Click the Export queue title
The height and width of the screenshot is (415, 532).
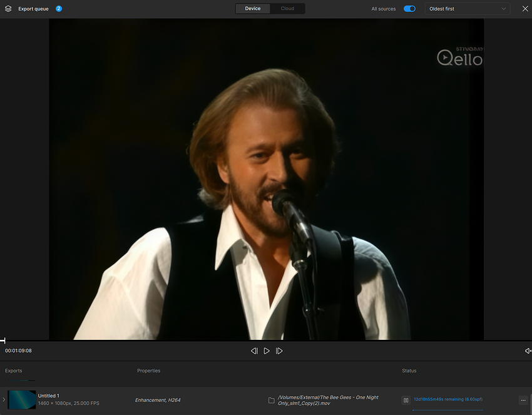33,9
